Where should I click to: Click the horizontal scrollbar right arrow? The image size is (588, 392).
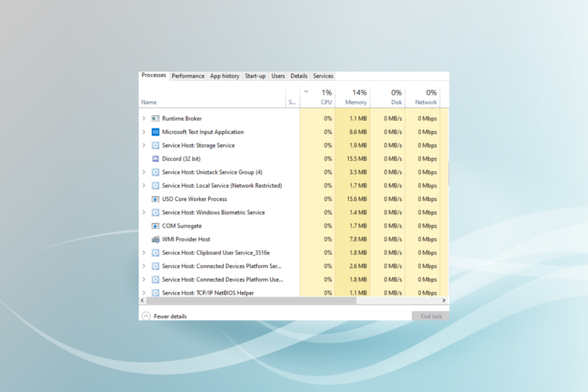pos(444,300)
